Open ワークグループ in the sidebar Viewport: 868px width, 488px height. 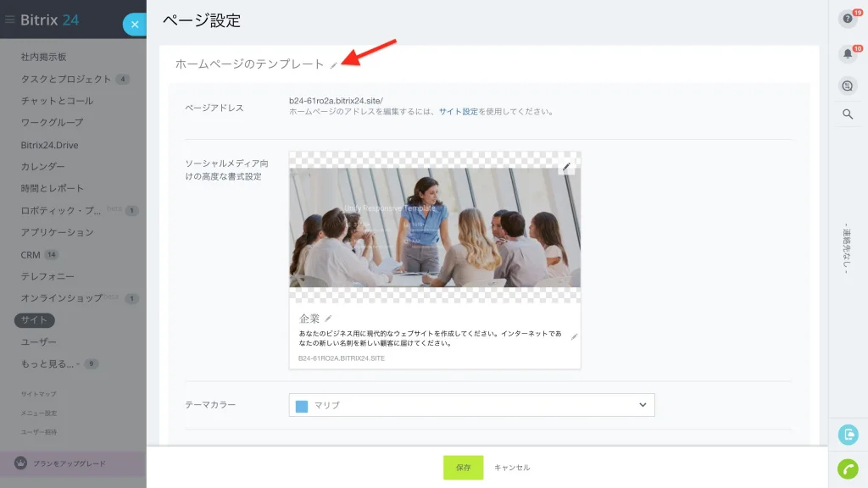point(52,122)
